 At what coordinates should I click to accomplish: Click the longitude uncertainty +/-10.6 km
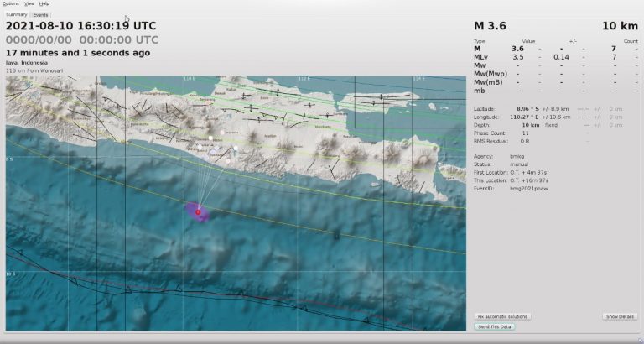(556, 117)
